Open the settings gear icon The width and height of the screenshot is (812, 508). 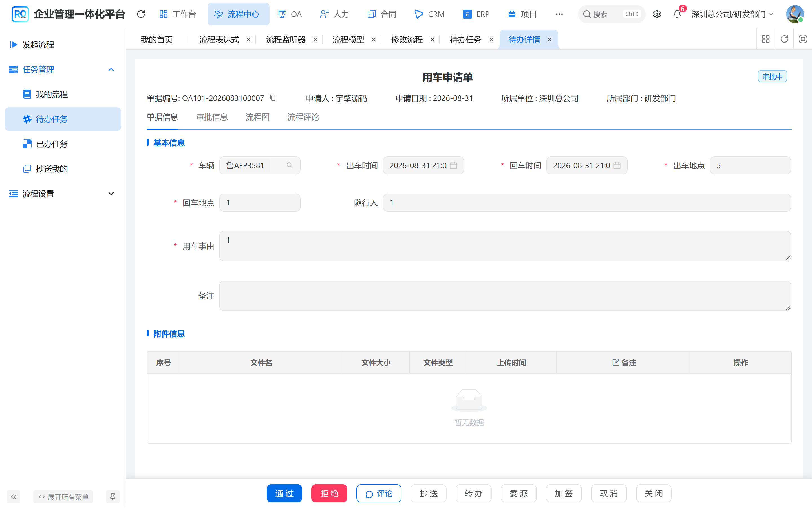coord(657,14)
